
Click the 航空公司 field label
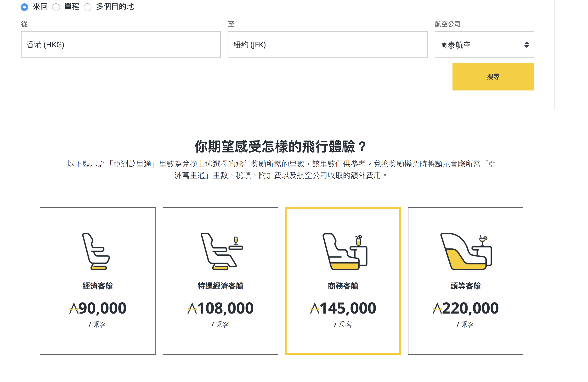tap(447, 24)
